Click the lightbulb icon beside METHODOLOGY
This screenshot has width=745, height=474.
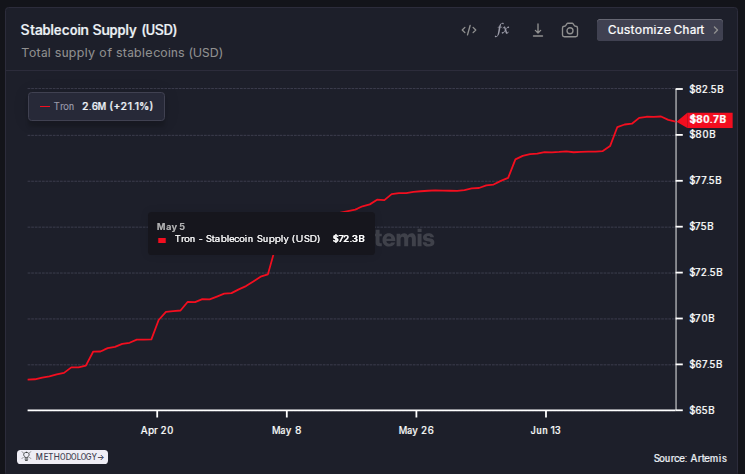tap(26, 457)
